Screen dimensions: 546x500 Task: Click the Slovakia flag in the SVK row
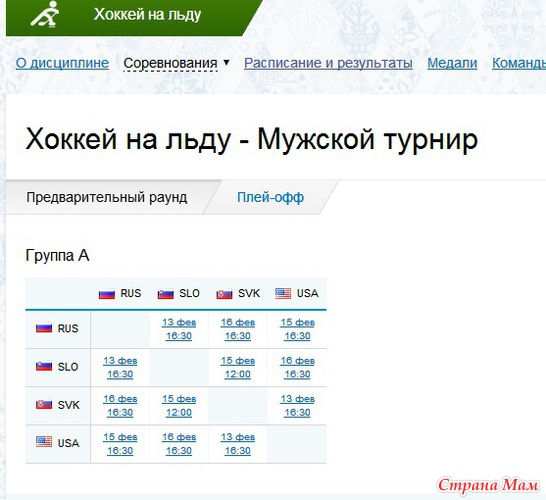tap(44, 405)
